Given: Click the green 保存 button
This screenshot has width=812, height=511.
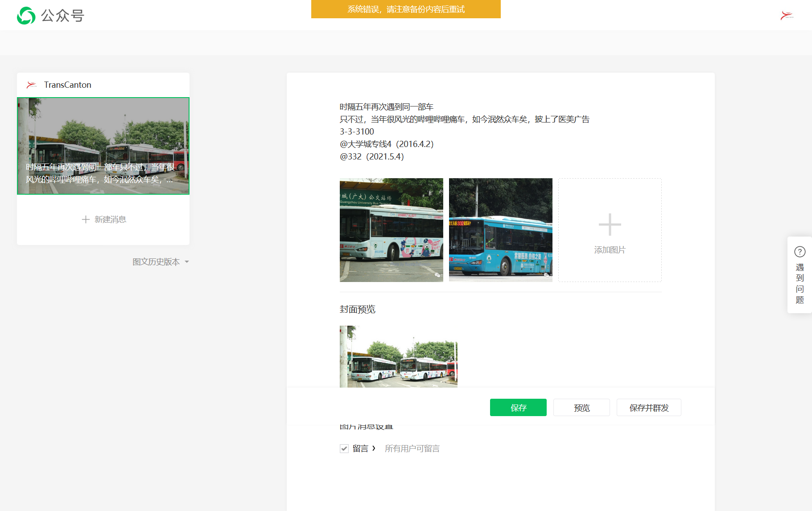Looking at the screenshot, I should [x=518, y=408].
